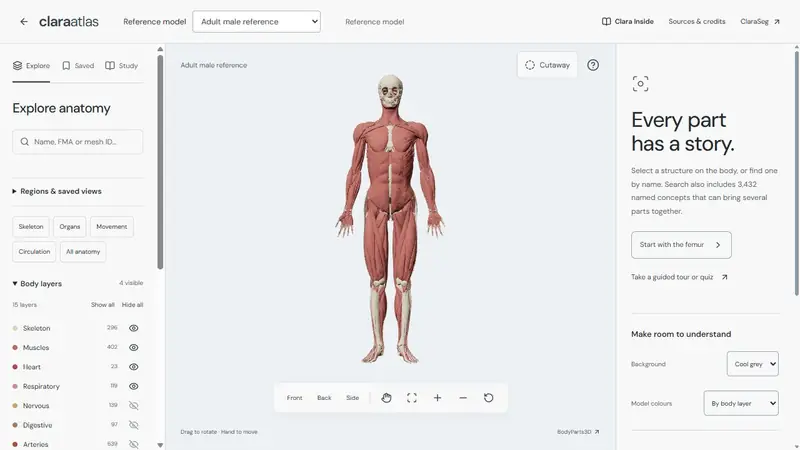Open Sources & credits link

(x=697, y=21)
